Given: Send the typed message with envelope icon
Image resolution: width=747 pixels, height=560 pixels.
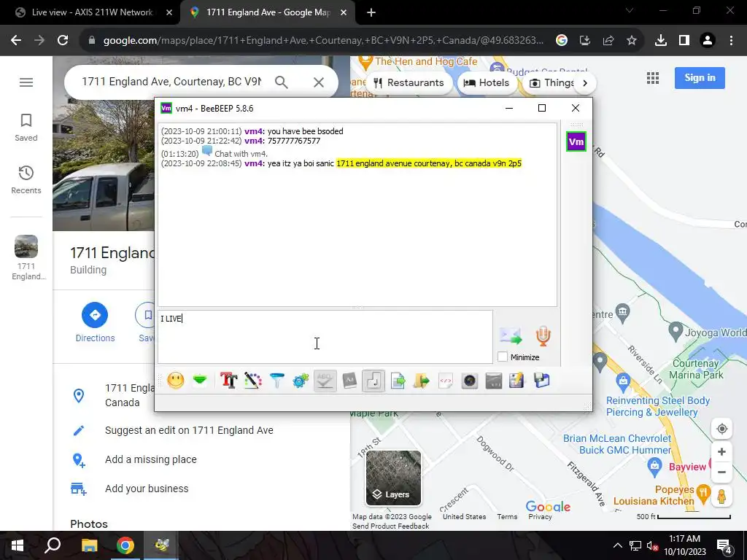Looking at the screenshot, I should point(511,335).
